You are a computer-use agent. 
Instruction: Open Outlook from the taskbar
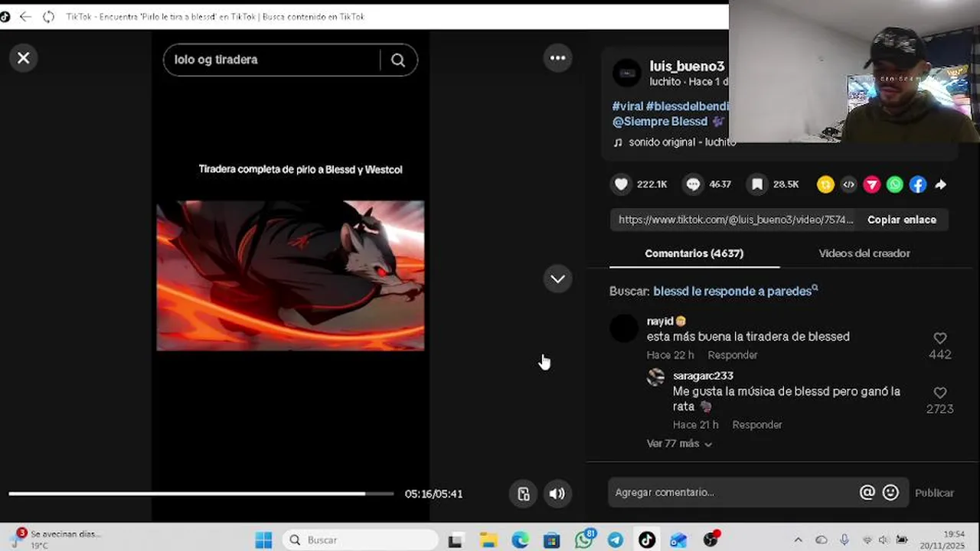coord(678,540)
